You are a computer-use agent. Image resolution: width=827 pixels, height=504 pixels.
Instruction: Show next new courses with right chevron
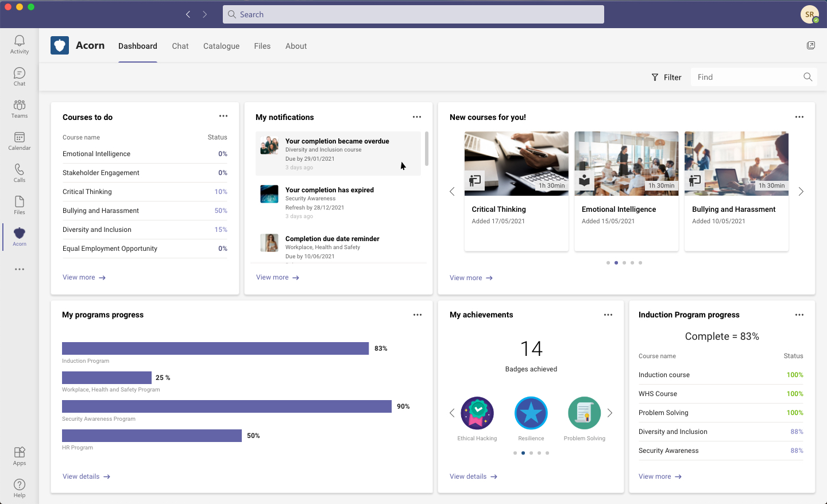(801, 192)
